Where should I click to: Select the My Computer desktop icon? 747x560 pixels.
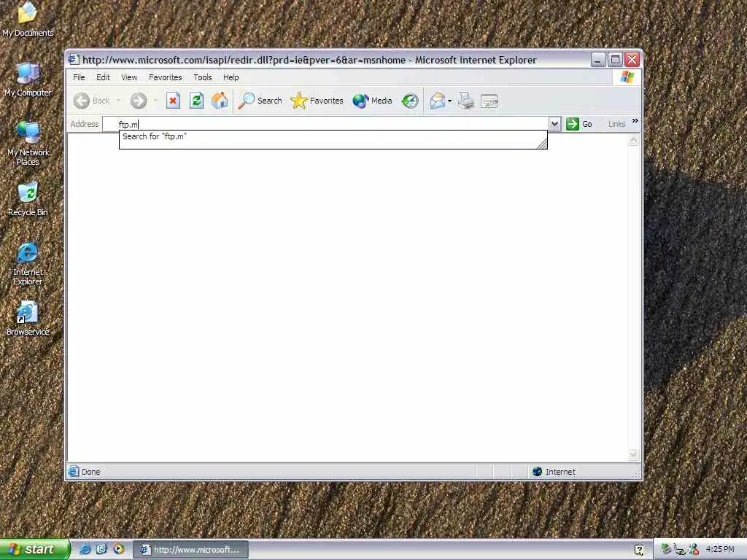click(28, 79)
